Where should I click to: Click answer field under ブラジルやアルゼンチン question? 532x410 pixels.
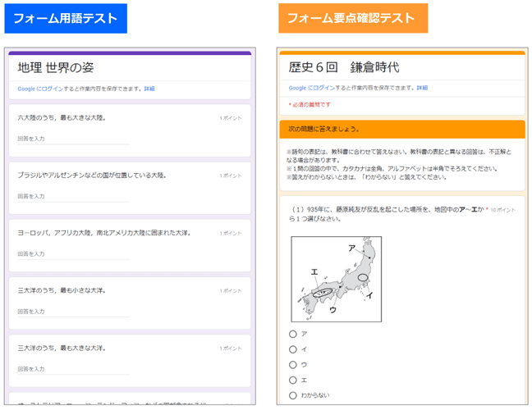click(x=74, y=197)
